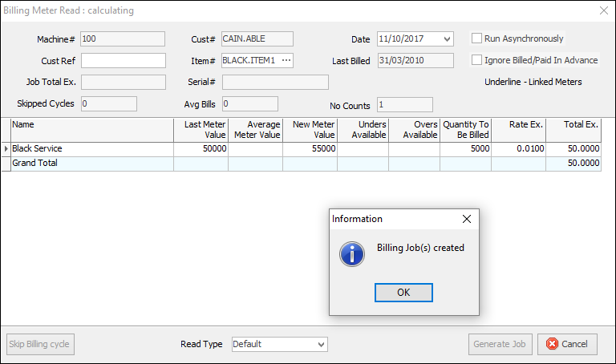The width and height of the screenshot is (616, 364).
Task: Click the New Meter Value cell 55000
Action: coord(310,149)
